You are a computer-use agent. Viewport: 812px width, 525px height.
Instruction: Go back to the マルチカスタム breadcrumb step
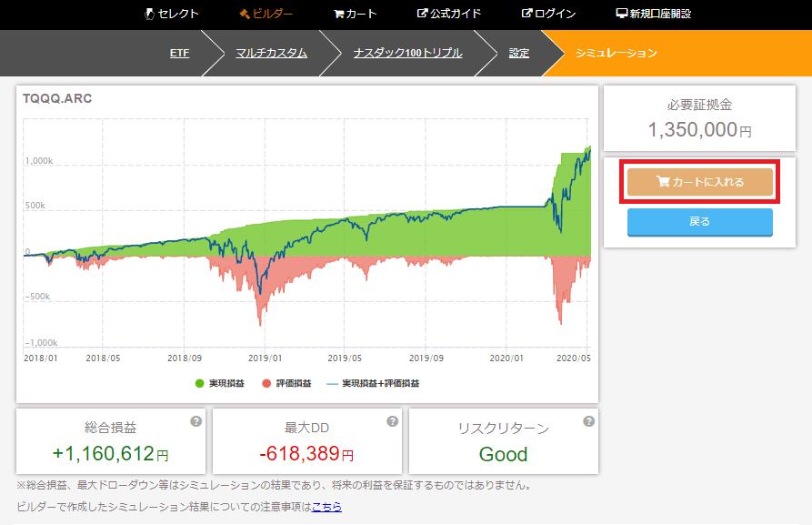[x=271, y=53]
